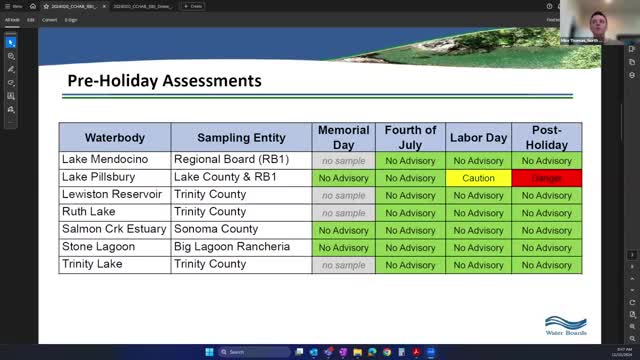
Task: Click the Lake Pillsbury cell
Action: click(x=115, y=178)
